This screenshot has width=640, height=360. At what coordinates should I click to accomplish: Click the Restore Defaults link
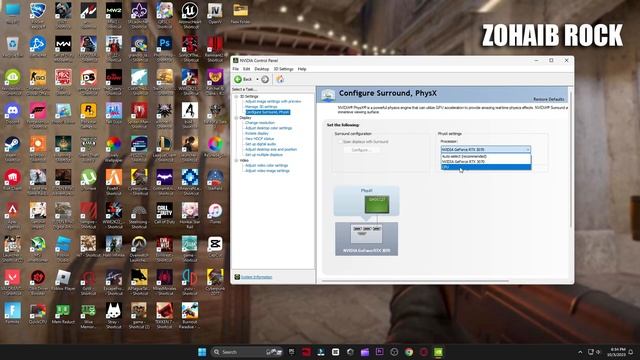coord(549,99)
